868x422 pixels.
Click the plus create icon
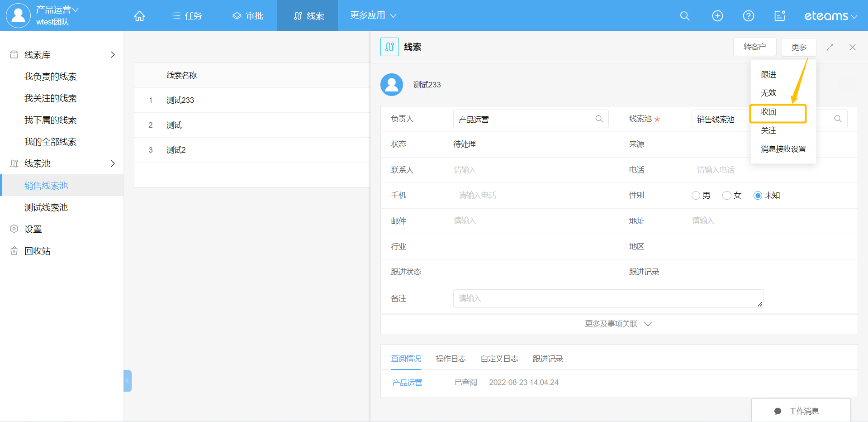click(717, 16)
